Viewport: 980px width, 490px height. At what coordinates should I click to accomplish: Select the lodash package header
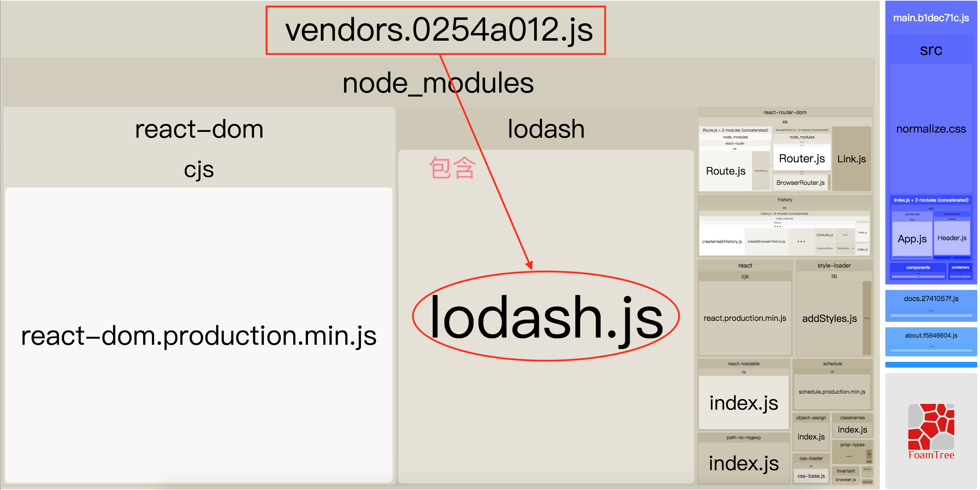tap(546, 129)
